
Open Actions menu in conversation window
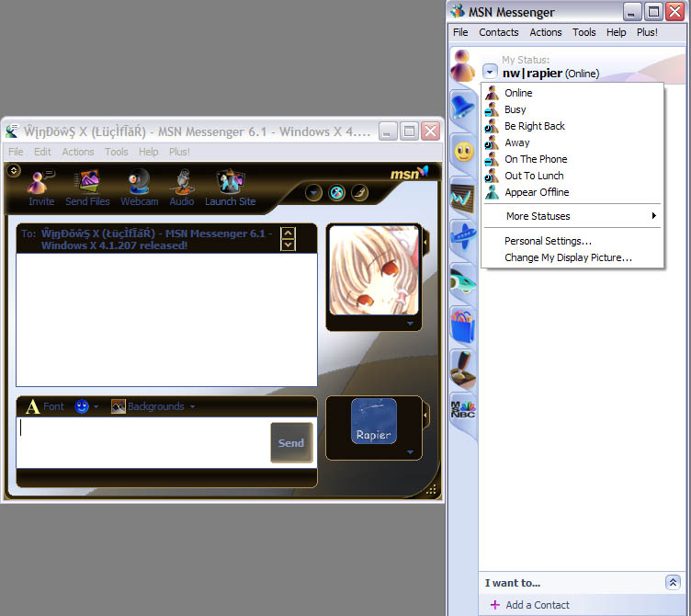(x=77, y=152)
